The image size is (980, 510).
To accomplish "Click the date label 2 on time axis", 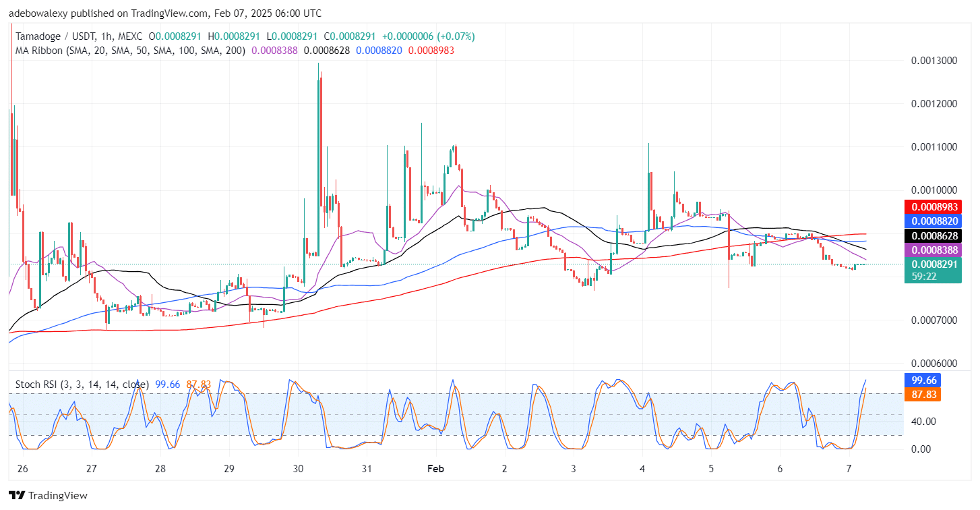I will [505, 469].
